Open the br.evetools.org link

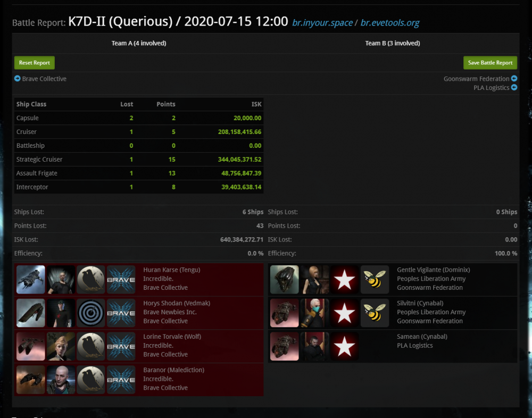coord(390,23)
